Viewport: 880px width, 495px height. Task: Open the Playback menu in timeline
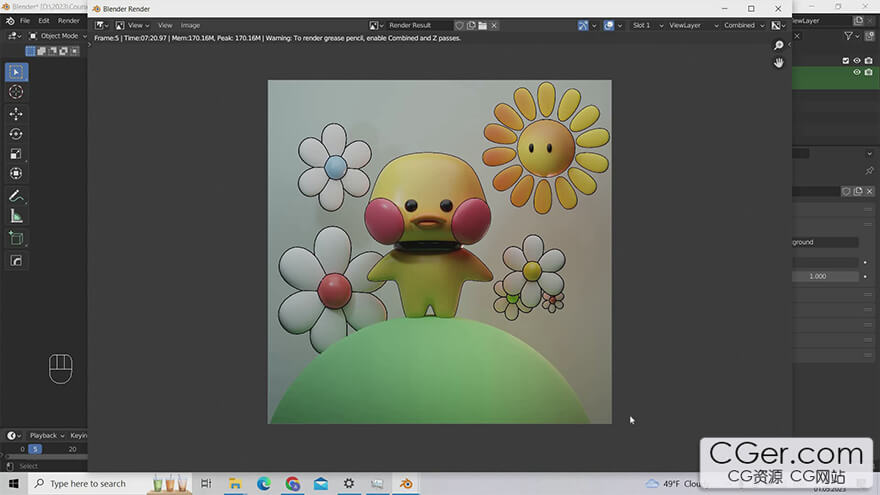pos(47,436)
